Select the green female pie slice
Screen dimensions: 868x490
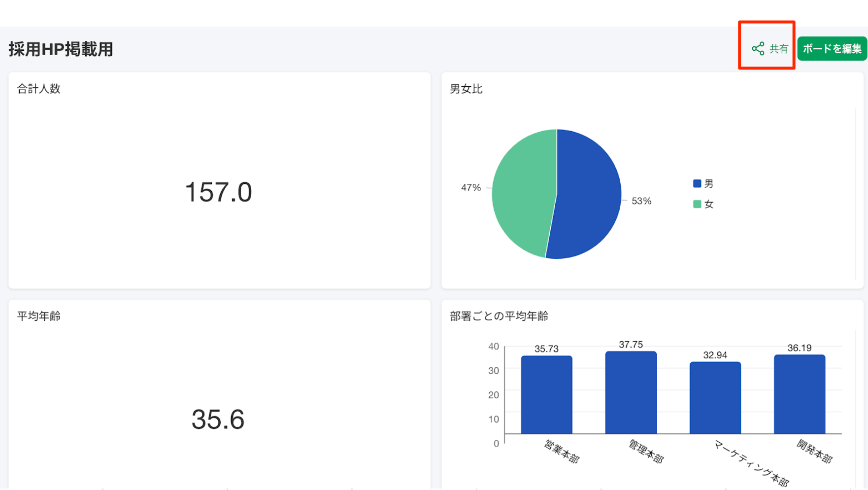point(522,192)
